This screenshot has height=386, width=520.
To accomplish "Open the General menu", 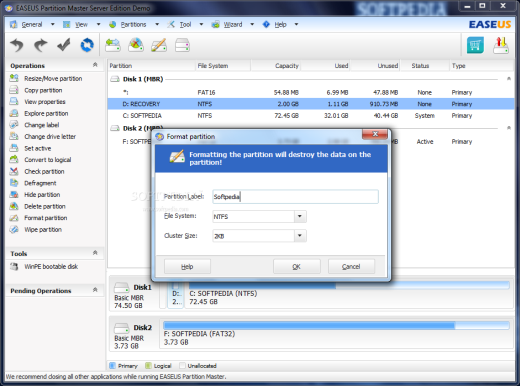I will (x=32, y=24).
